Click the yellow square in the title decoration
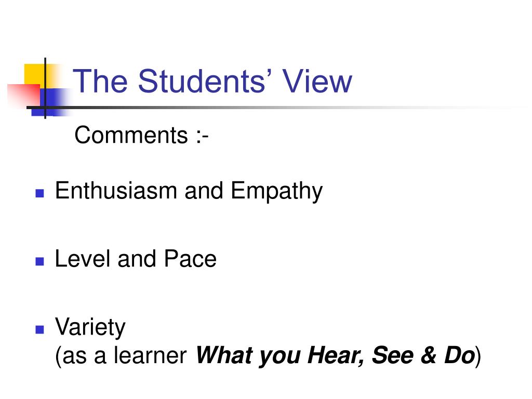The image size is (532, 399). pyautogui.click(x=34, y=74)
